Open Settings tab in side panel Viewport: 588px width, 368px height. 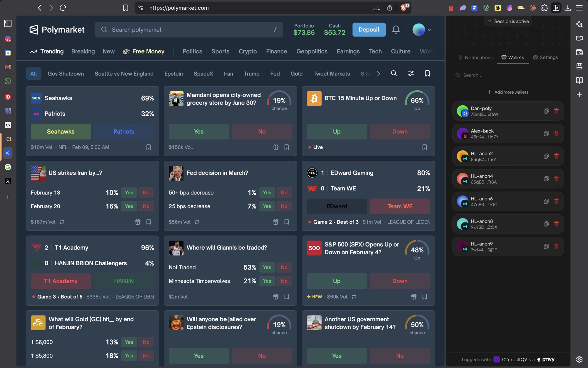point(545,57)
